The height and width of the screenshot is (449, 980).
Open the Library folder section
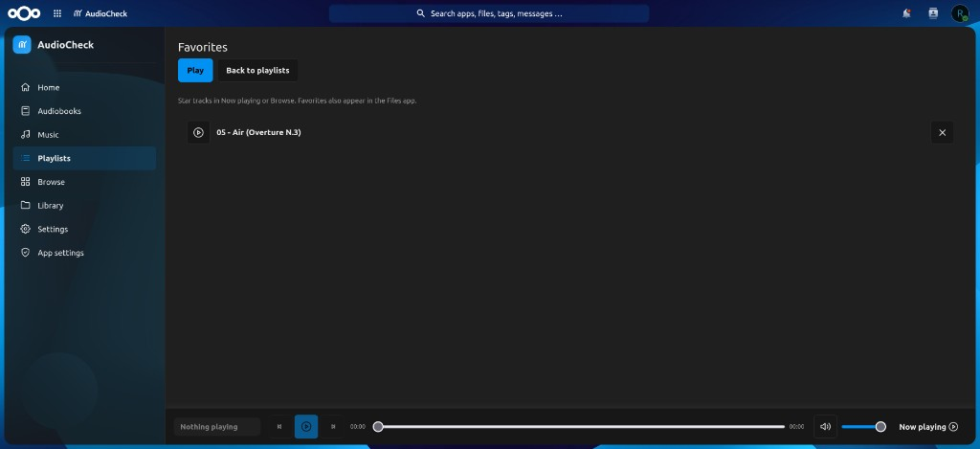(x=84, y=205)
